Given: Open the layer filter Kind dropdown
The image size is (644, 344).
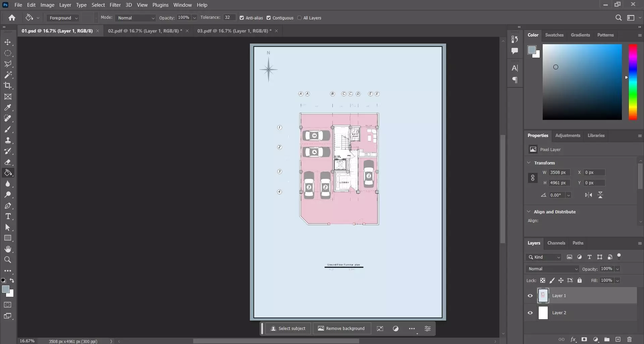Looking at the screenshot, I should pyautogui.click(x=544, y=257).
